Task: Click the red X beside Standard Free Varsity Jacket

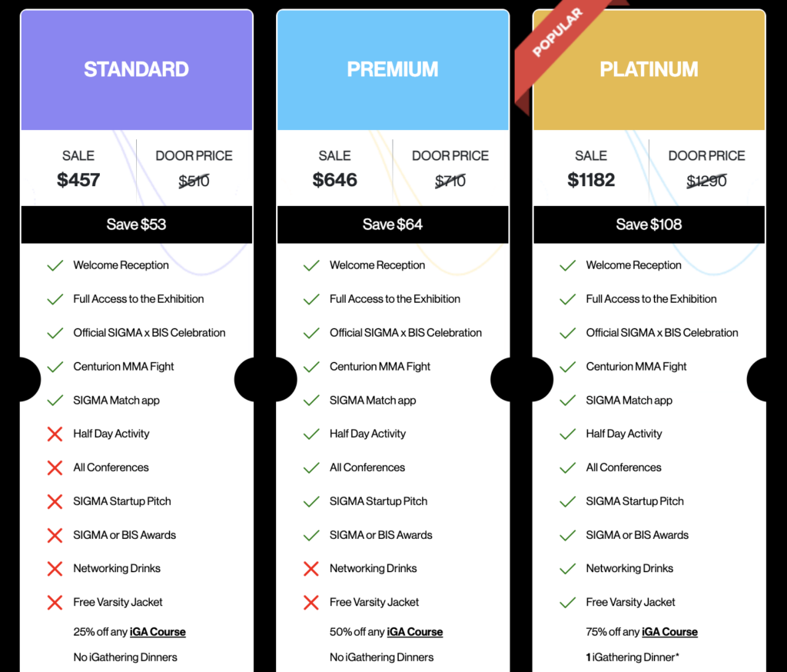Action: pyautogui.click(x=55, y=602)
